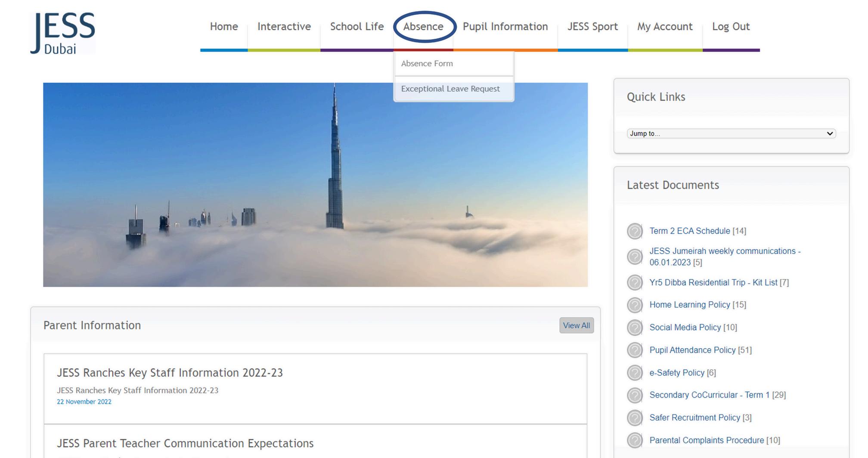Click icon beside Home Learning Policy
This screenshot has width=868, height=458.
click(635, 305)
